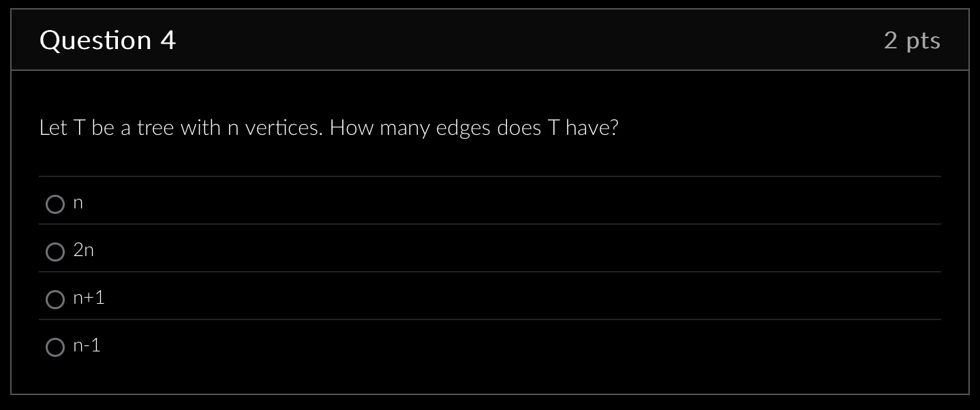Select the radio button for answer n-1
Viewport: 980px width, 410px height.
[x=55, y=347]
